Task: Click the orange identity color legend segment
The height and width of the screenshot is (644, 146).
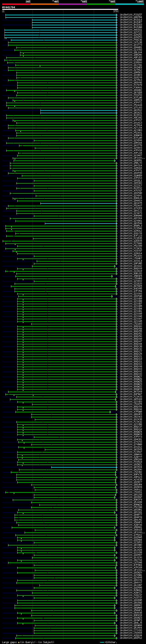Action: (45, 4)
